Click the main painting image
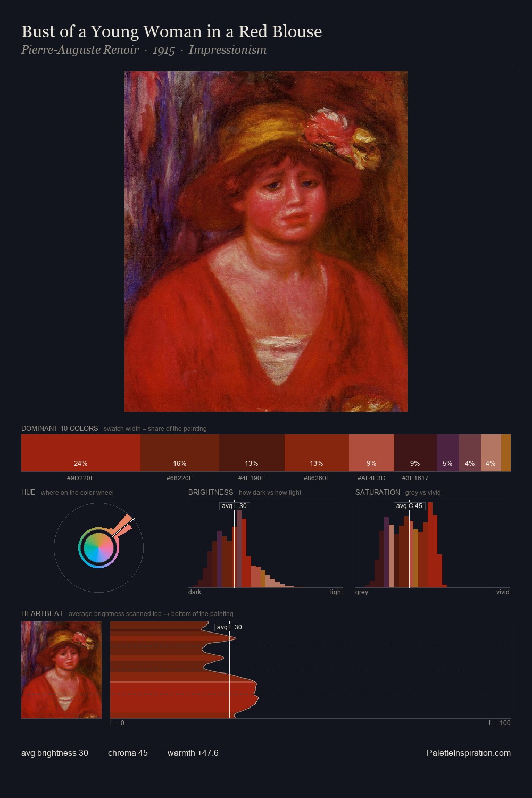The width and height of the screenshot is (532, 798). (x=266, y=242)
